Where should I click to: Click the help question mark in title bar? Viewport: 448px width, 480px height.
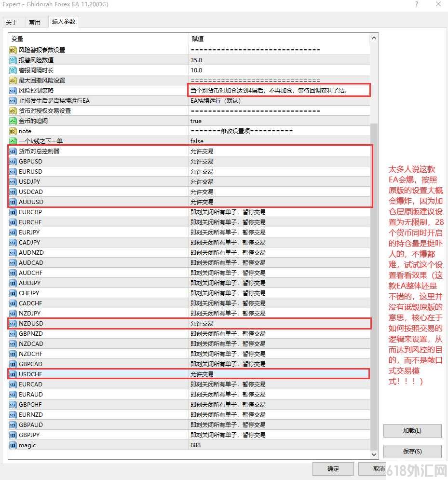click(417, 4)
